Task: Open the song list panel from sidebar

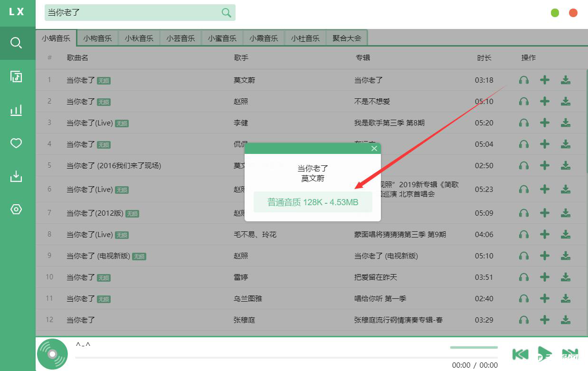Action: (17, 76)
